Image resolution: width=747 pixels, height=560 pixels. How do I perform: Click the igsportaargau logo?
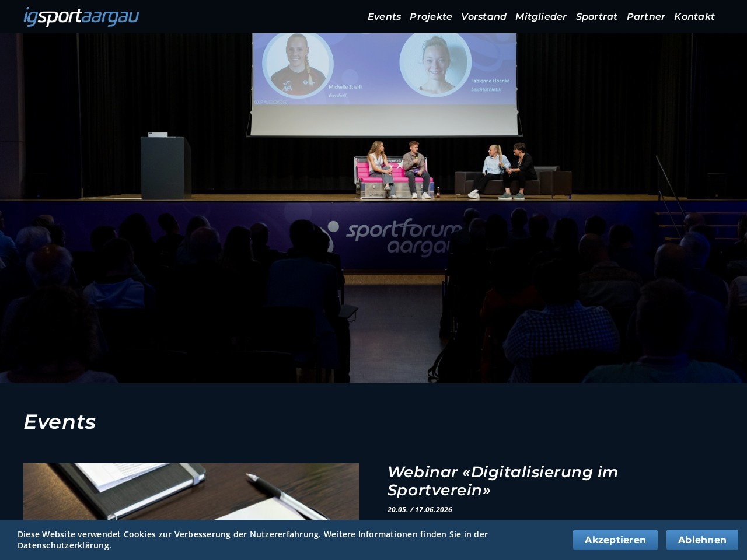click(x=81, y=17)
